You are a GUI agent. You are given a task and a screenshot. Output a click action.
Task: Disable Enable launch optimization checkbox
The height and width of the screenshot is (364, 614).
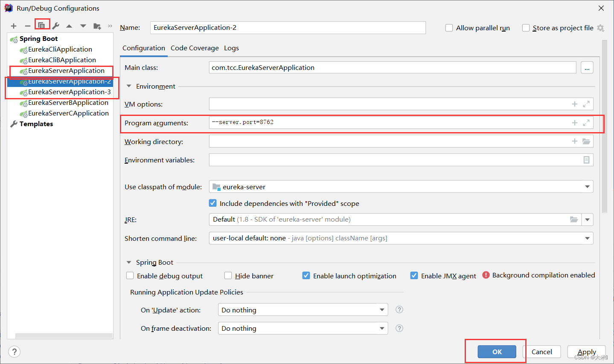point(306,276)
